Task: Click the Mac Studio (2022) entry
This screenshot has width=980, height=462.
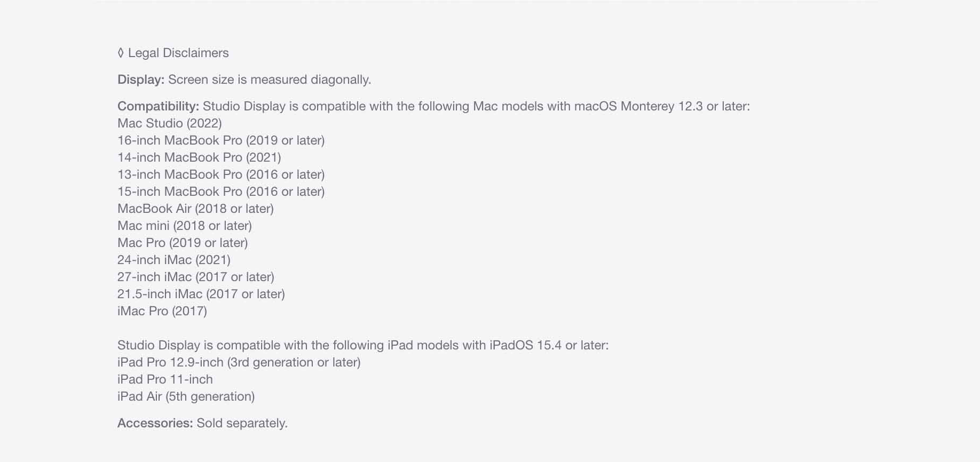Action: click(x=170, y=123)
